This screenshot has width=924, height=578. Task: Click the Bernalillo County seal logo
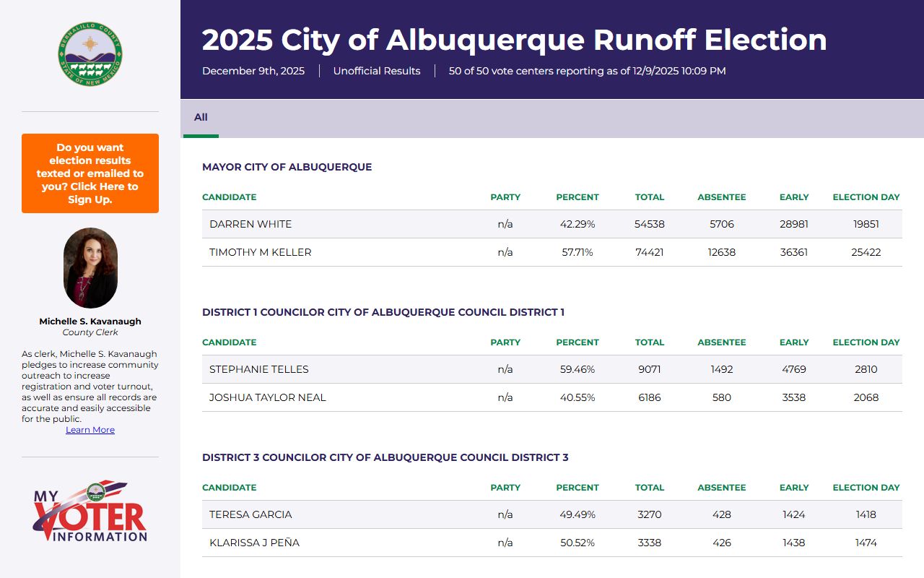pyautogui.click(x=90, y=53)
